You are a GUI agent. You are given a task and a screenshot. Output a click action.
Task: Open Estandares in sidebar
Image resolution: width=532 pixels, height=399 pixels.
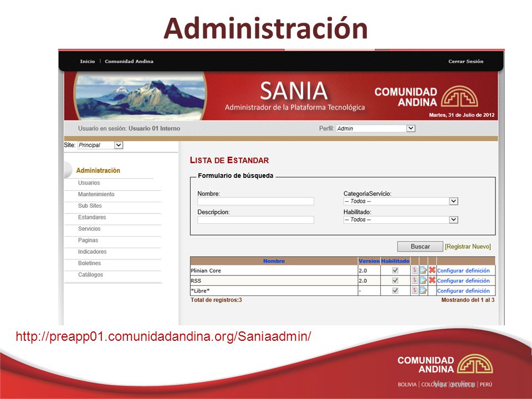pyautogui.click(x=92, y=217)
